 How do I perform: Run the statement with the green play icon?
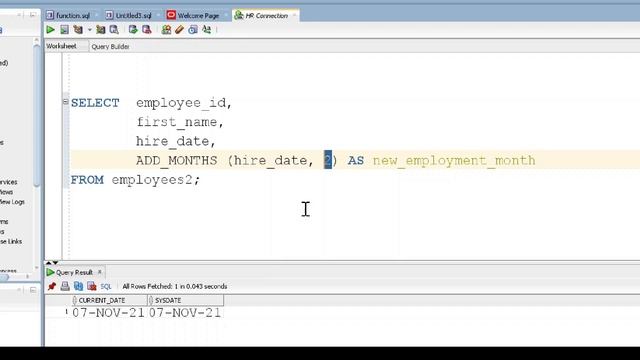50,29
